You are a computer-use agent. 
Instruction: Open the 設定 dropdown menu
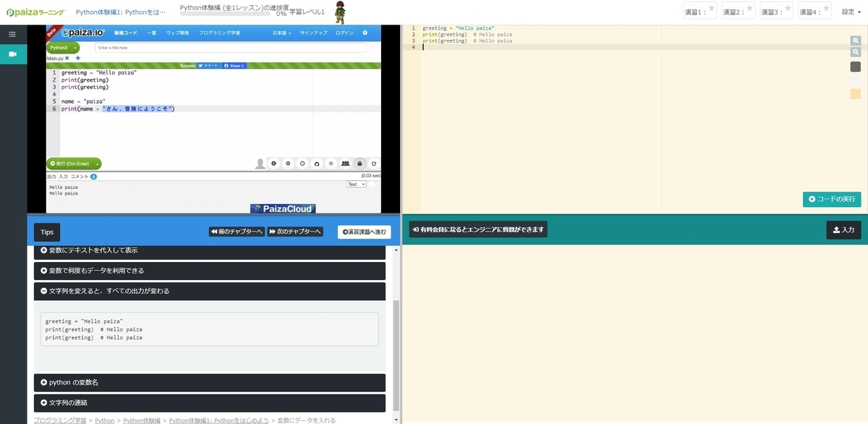851,12
